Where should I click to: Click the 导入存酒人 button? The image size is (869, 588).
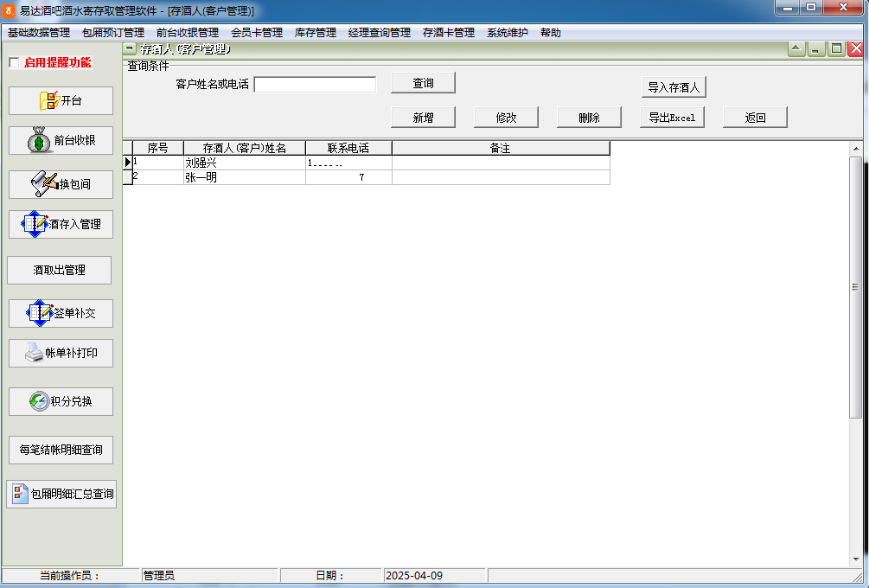tap(674, 87)
